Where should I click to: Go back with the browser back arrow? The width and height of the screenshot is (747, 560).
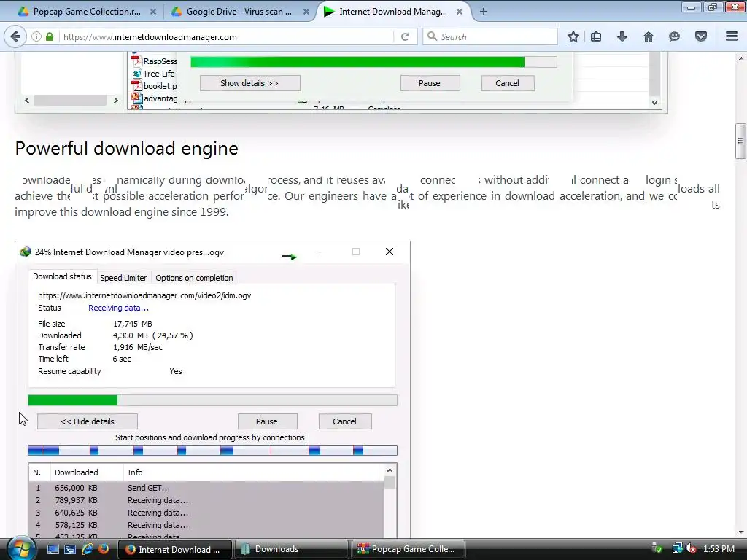coord(15,36)
